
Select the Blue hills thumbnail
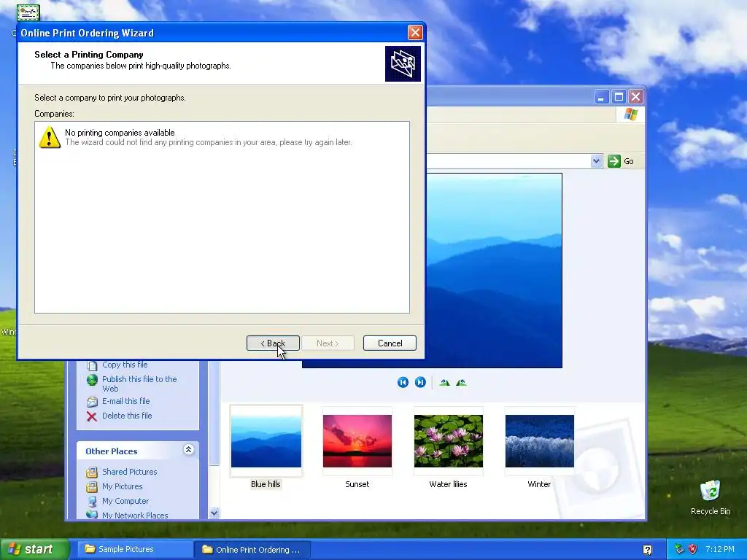266,441
